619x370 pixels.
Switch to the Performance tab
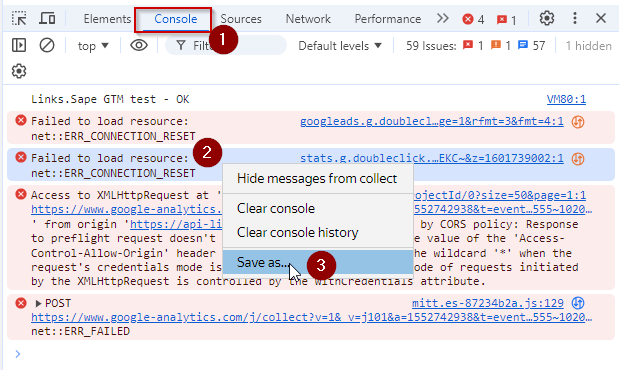click(x=388, y=19)
